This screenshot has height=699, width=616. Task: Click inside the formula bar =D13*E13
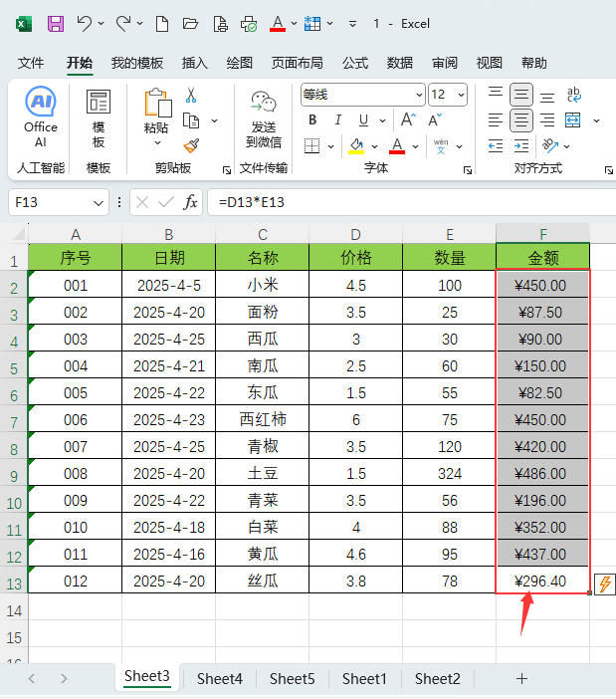(x=412, y=202)
